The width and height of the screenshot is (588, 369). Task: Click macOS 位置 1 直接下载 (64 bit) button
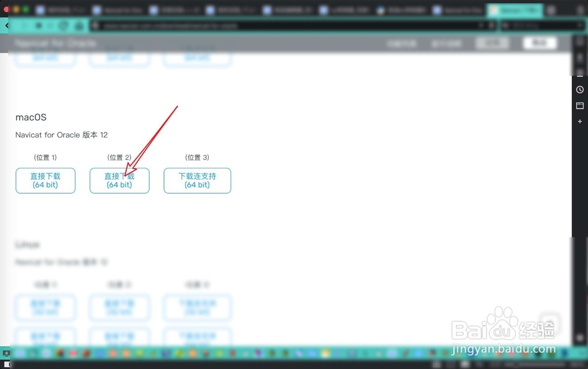pos(45,180)
